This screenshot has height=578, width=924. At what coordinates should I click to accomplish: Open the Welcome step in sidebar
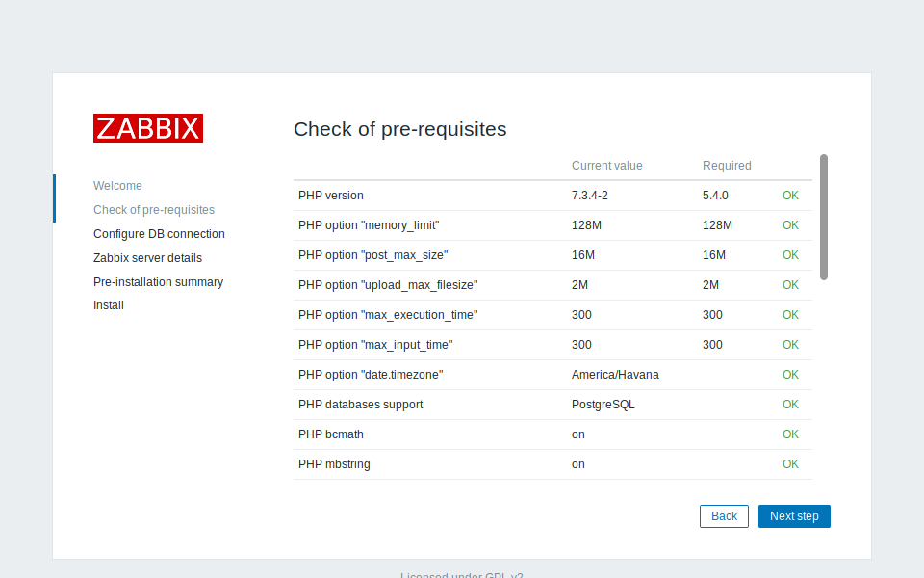(x=117, y=186)
